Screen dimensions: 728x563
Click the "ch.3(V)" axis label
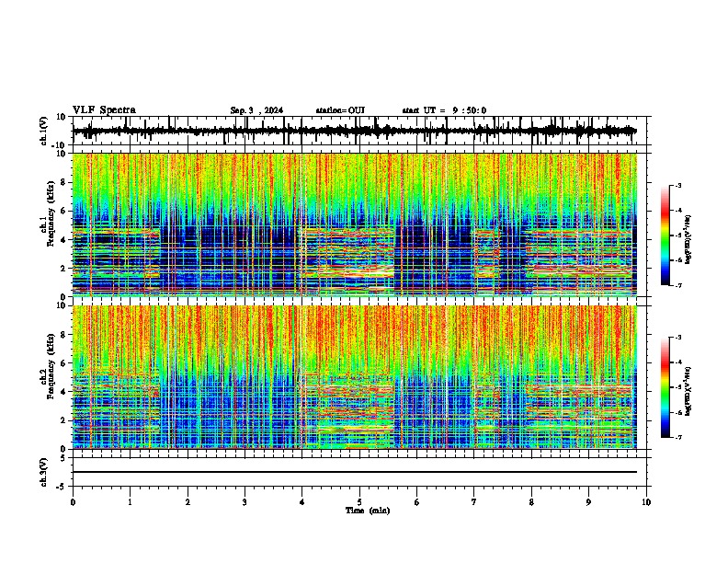click(x=44, y=472)
